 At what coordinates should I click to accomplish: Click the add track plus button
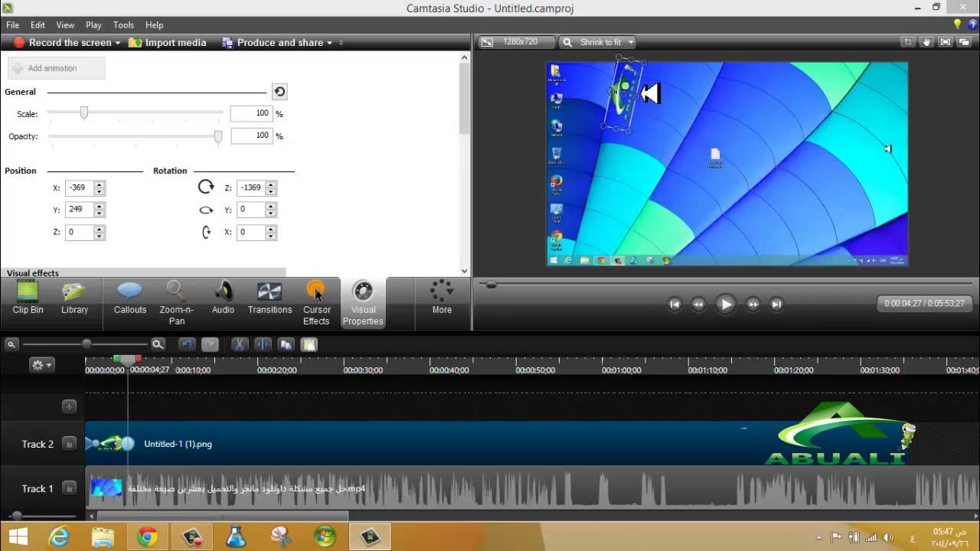pyautogui.click(x=69, y=406)
